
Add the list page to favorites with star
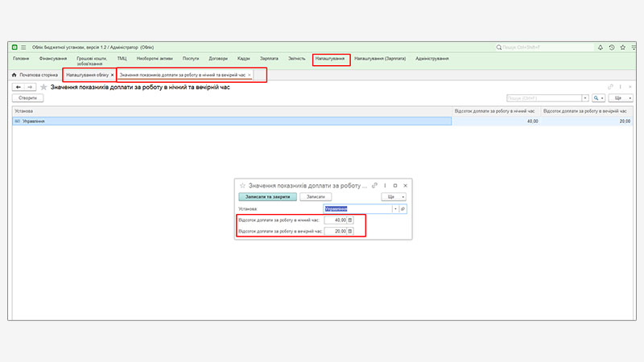[43, 87]
